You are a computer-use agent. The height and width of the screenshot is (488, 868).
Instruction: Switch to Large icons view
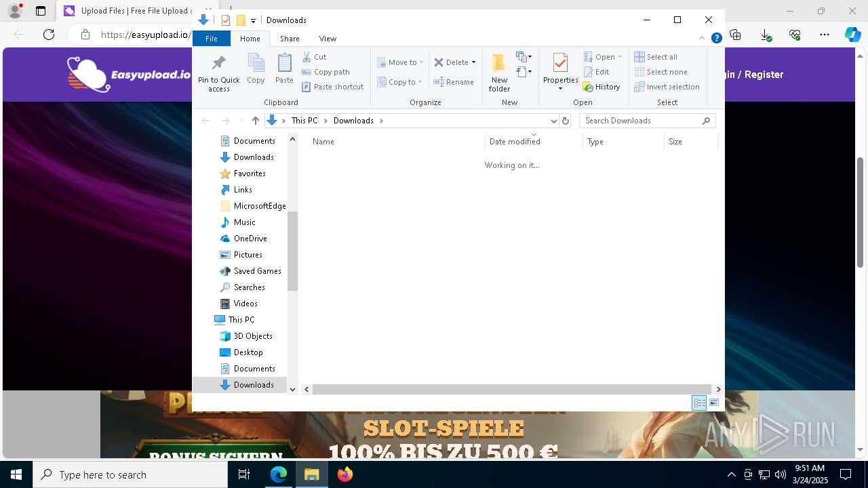click(x=714, y=403)
